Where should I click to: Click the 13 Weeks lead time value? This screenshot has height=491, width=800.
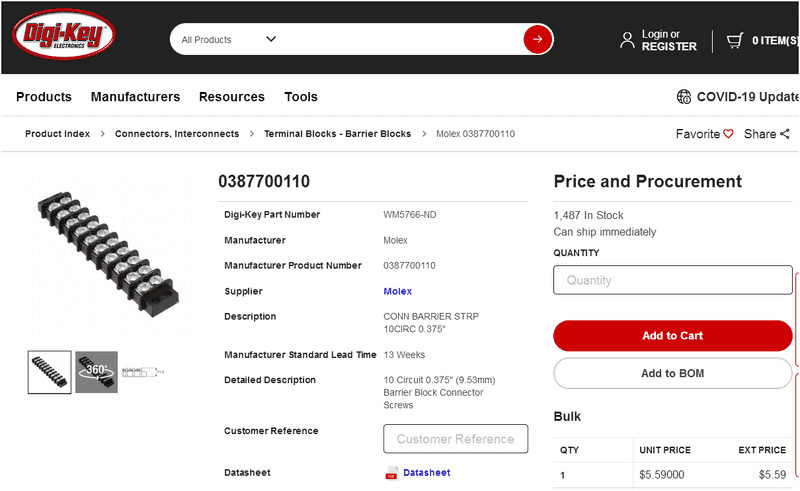[404, 355]
